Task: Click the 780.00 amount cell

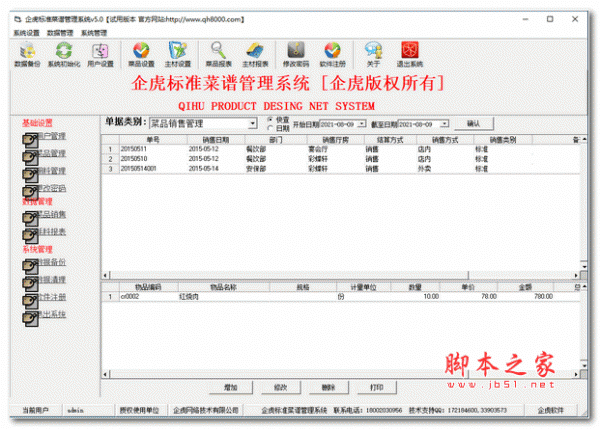Action: point(526,297)
